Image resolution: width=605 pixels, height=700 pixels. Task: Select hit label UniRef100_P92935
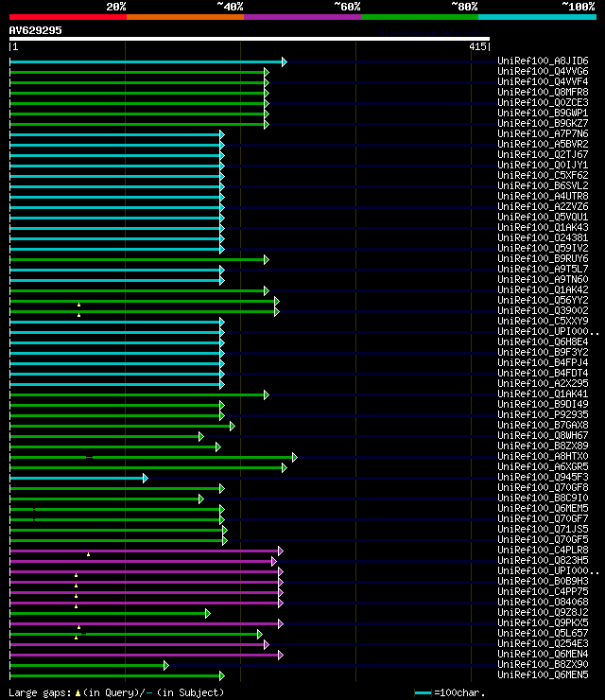(x=543, y=414)
